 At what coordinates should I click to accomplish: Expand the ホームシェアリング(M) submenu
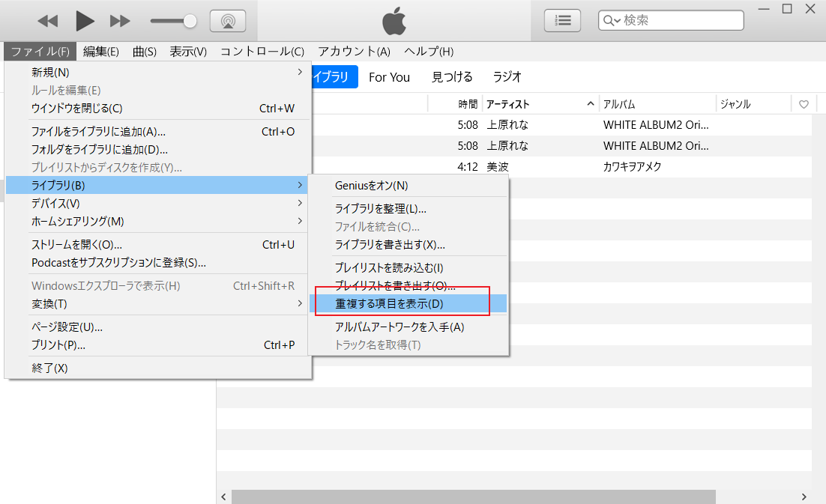157,222
